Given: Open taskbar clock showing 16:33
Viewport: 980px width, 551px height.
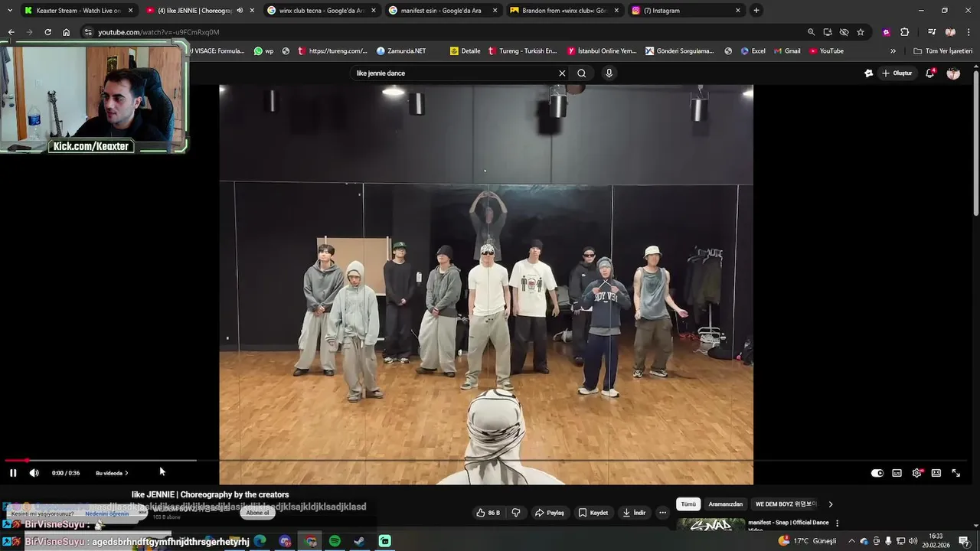Looking at the screenshot, I should [x=936, y=541].
